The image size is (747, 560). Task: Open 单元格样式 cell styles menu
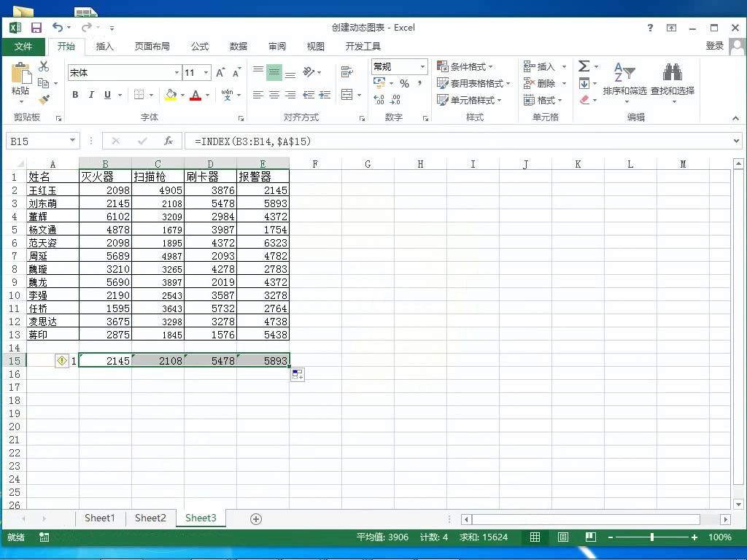coord(469,101)
